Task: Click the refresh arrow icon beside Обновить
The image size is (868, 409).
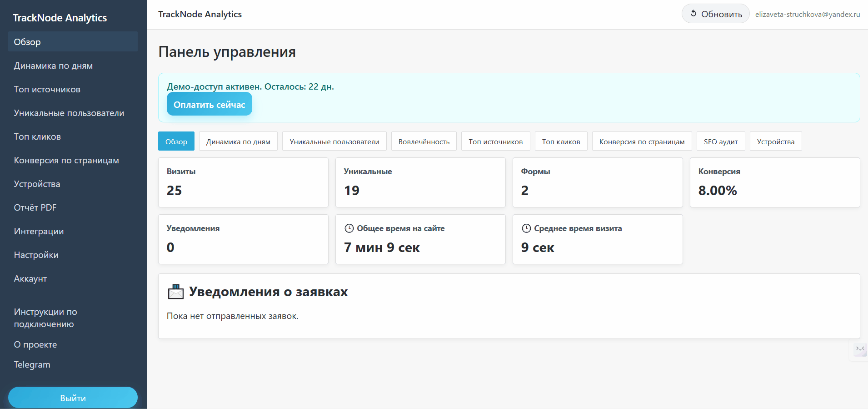Action: [x=693, y=14]
